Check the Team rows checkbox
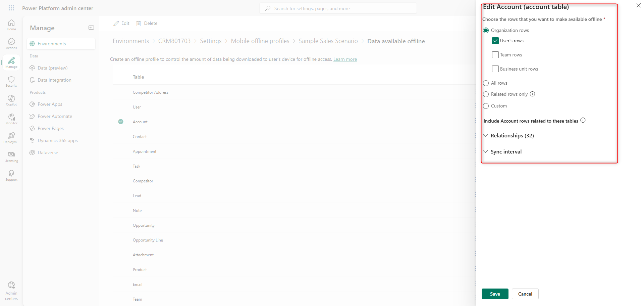This screenshot has height=306, width=644. click(495, 55)
